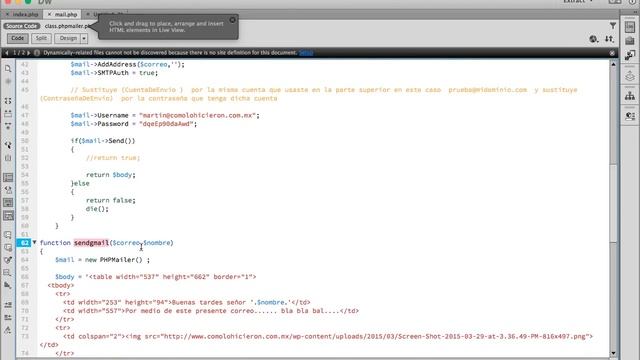Open File Management up-down arrows menu

tap(609, 39)
